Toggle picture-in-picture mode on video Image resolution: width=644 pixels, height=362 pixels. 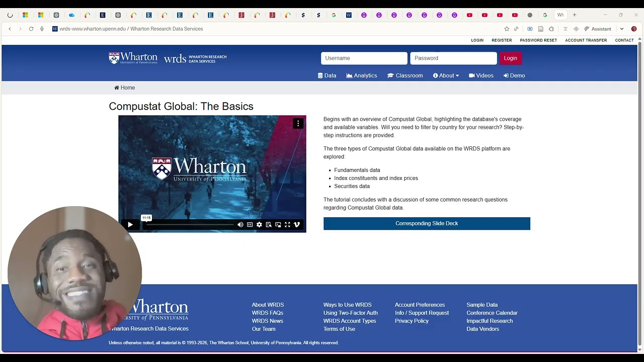(x=278, y=225)
